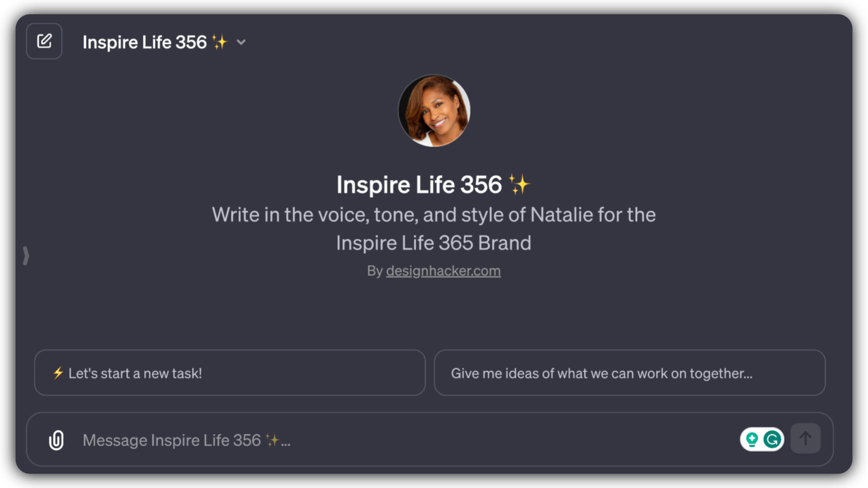Image resolution: width=868 pixels, height=488 pixels.
Task: Click the paperclip to attach a file
Action: click(56, 440)
